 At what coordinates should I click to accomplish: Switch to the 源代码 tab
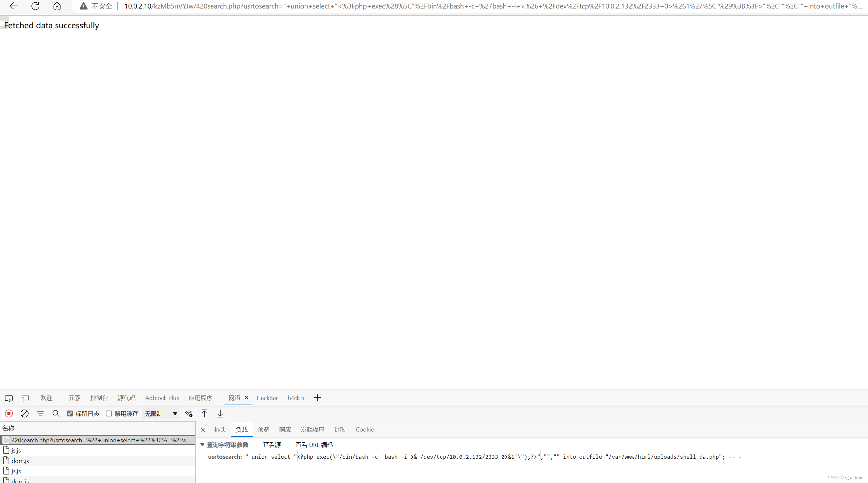click(x=126, y=398)
